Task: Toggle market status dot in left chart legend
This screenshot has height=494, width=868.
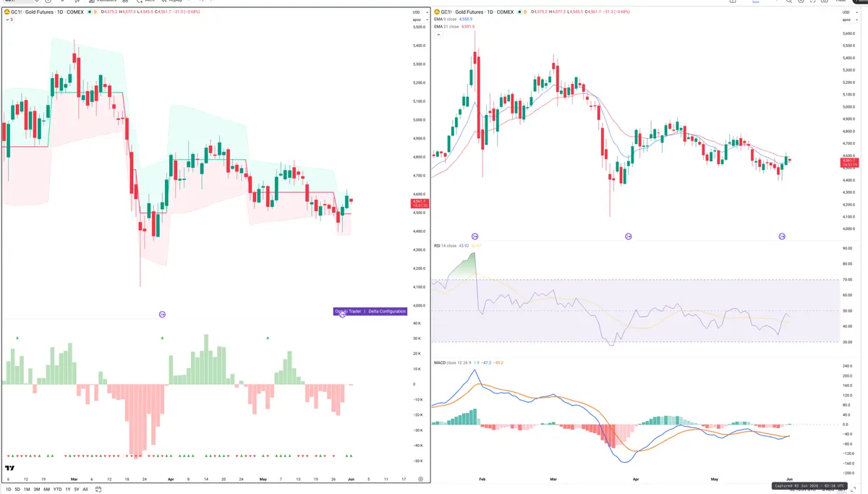Action: click(x=89, y=12)
